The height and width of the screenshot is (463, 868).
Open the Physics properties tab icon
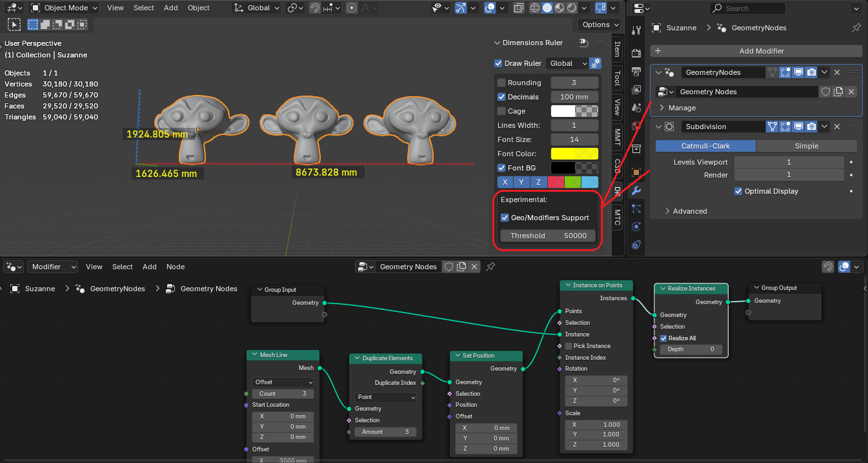click(x=637, y=226)
